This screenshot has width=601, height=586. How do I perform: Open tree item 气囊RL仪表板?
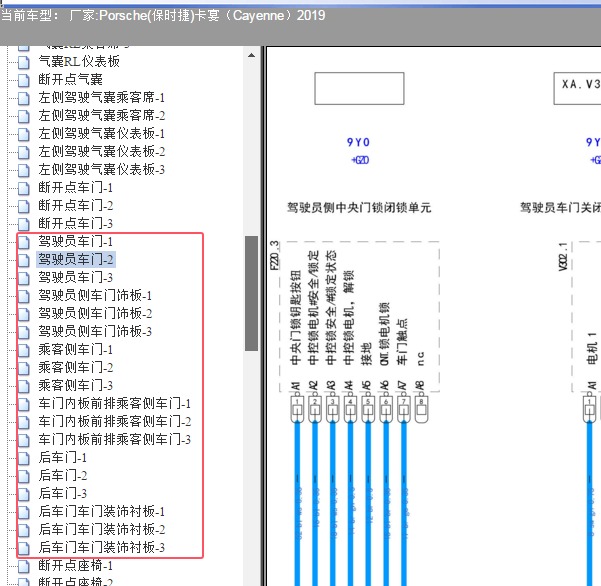[79, 61]
